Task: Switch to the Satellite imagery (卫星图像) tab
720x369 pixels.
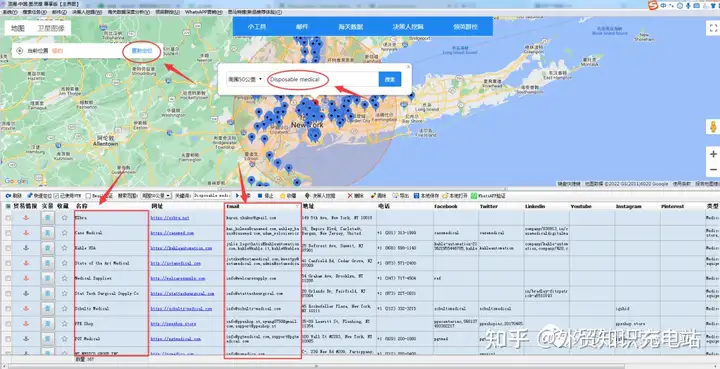Action: tap(51, 28)
